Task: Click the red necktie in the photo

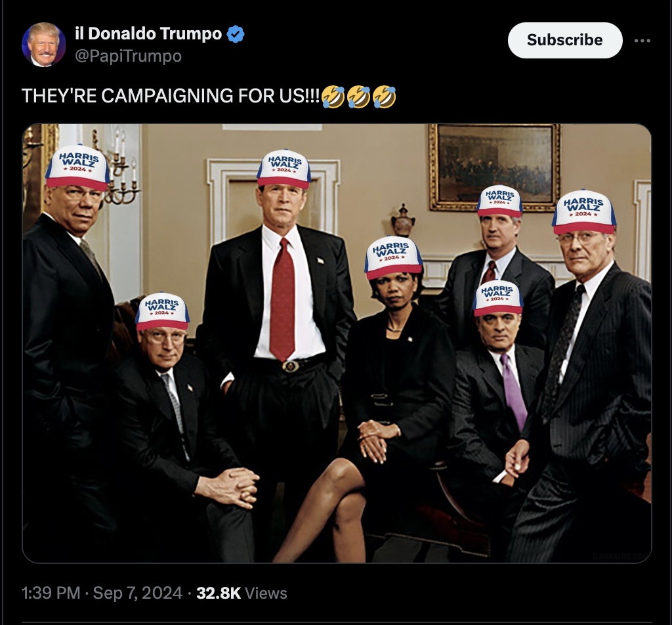Action: coord(282,300)
